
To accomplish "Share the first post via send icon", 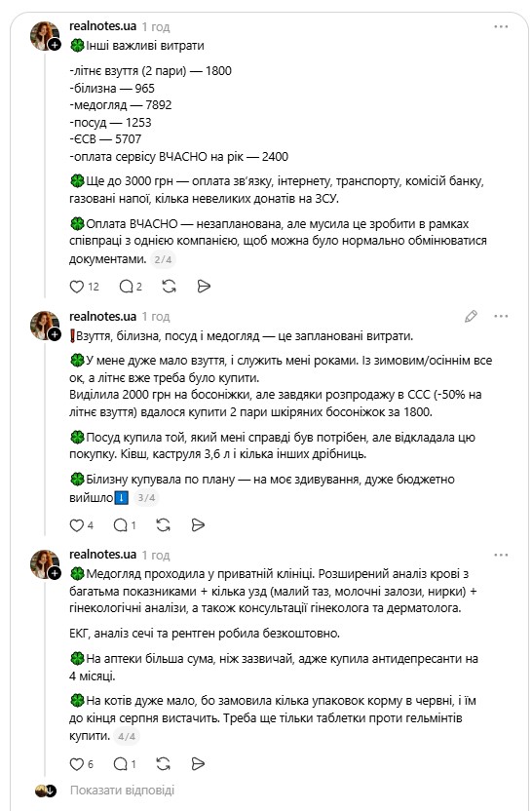I will (204, 287).
